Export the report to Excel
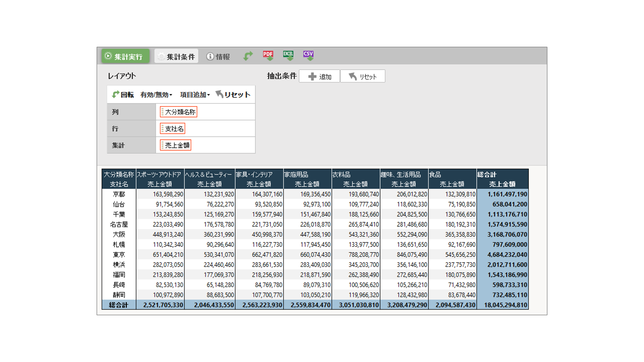Screen dimensions: 644x362 (288, 56)
